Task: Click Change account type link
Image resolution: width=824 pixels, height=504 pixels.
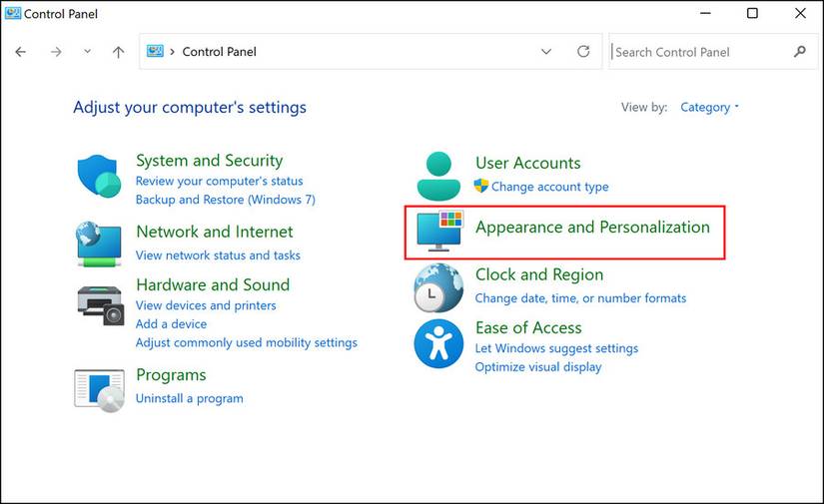Action: [549, 187]
